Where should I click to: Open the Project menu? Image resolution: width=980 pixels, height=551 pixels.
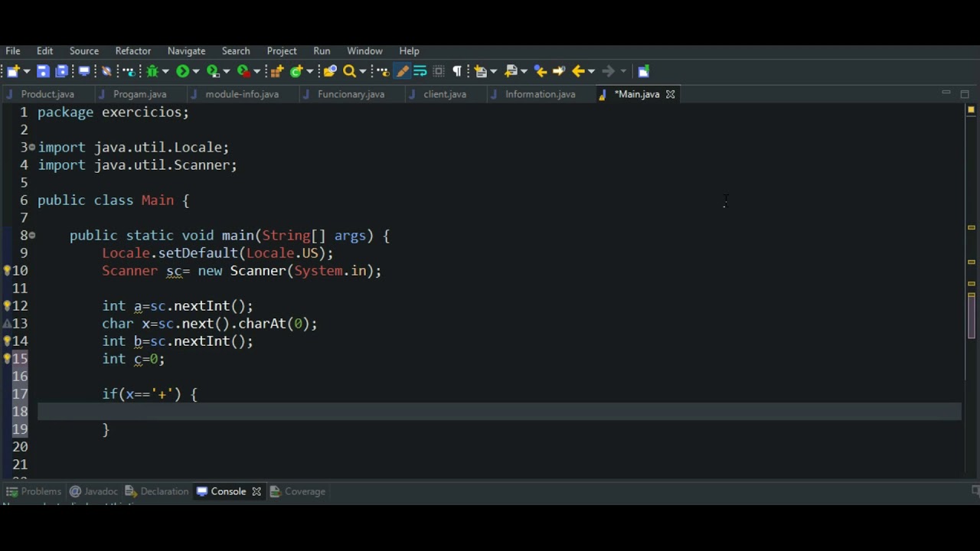click(x=282, y=51)
